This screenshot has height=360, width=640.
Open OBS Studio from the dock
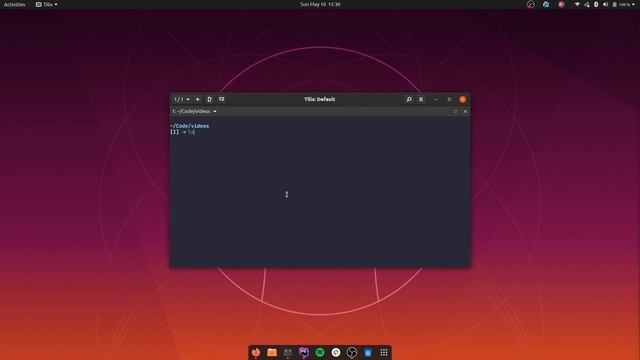pos(352,352)
